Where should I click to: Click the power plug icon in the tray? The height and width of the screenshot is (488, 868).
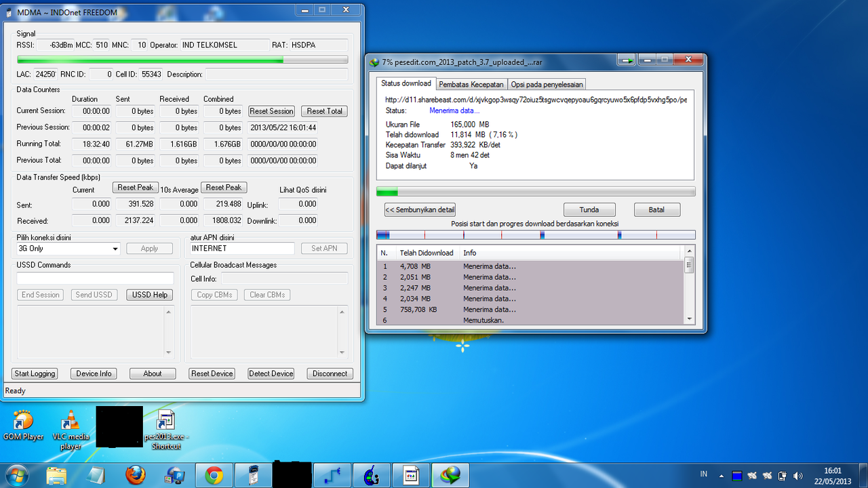pyautogui.click(x=782, y=476)
